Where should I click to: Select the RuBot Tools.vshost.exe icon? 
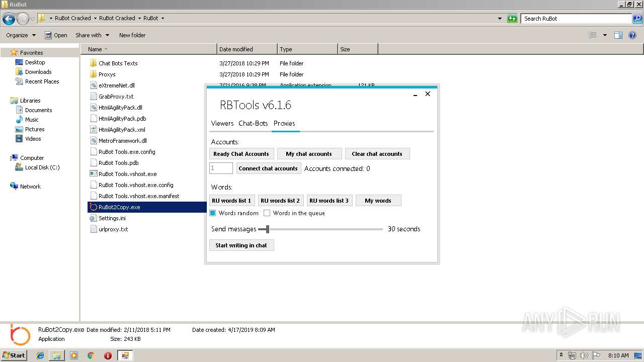point(93,174)
